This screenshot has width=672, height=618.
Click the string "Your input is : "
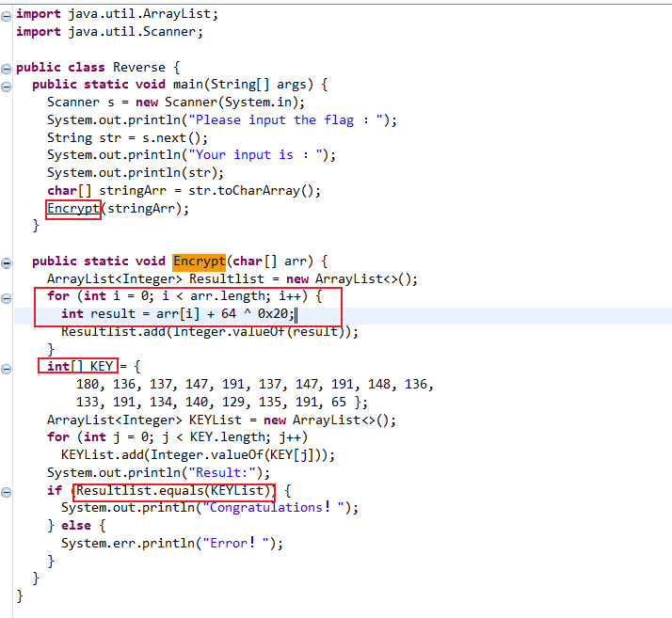pos(255,154)
